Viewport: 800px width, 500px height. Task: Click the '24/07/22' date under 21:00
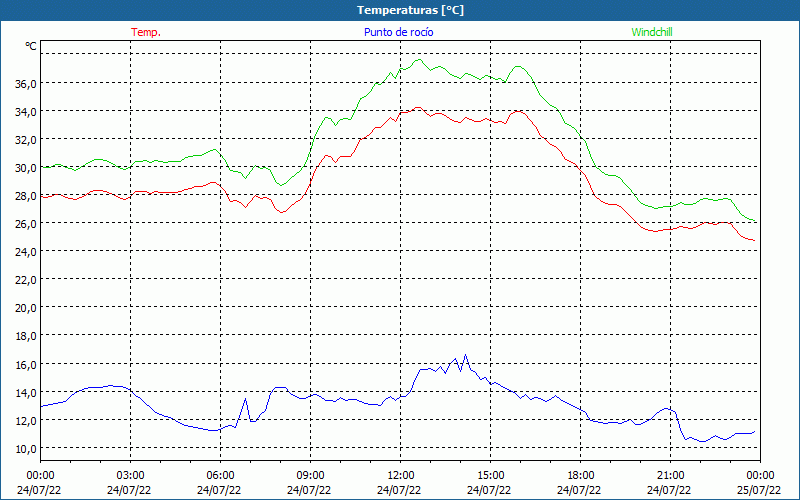[x=669, y=490]
